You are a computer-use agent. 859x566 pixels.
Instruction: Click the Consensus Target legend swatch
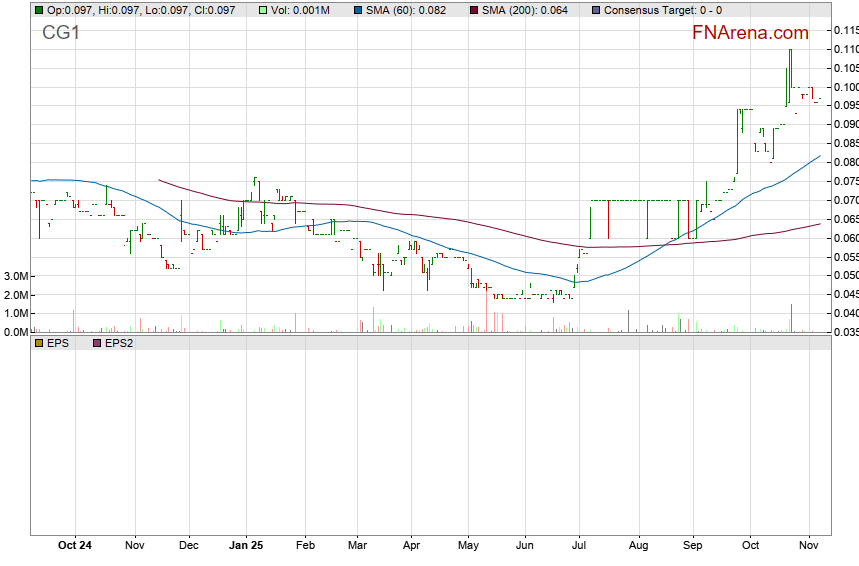tap(597, 10)
